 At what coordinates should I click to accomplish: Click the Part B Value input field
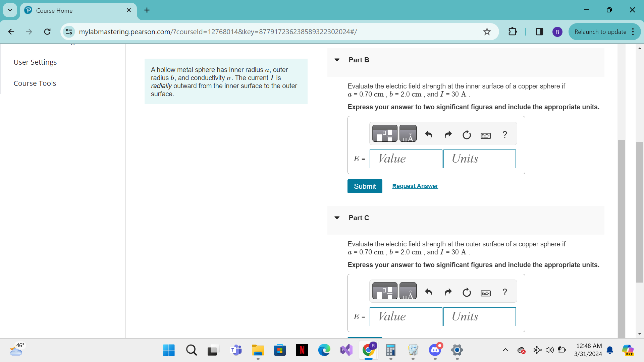point(406,159)
